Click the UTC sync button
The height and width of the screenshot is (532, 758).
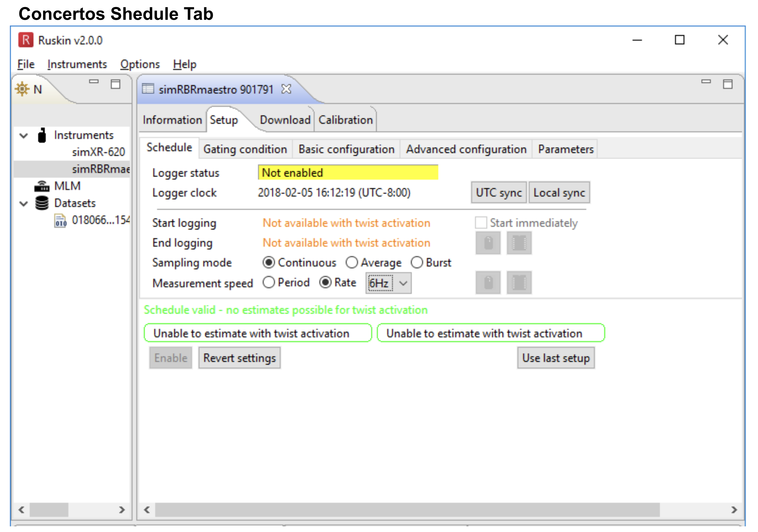click(x=499, y=193)
